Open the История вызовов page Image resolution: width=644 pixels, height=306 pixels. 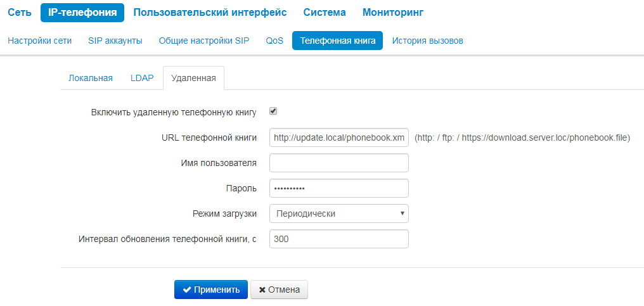pos(427,41)
